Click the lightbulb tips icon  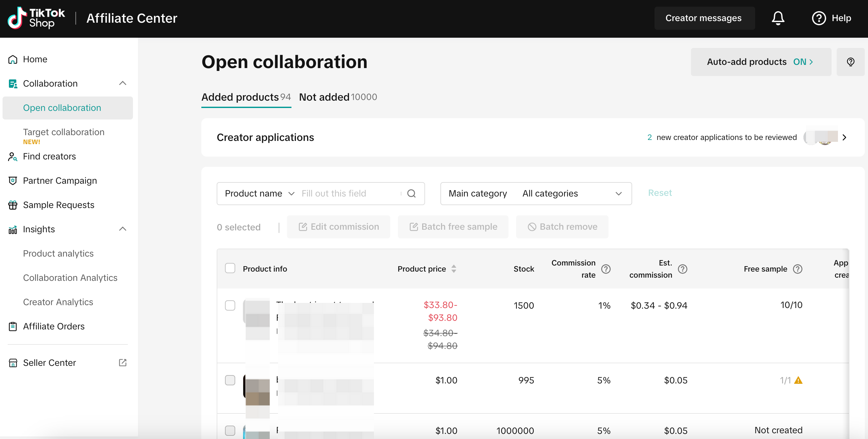(x=850, y=62)
